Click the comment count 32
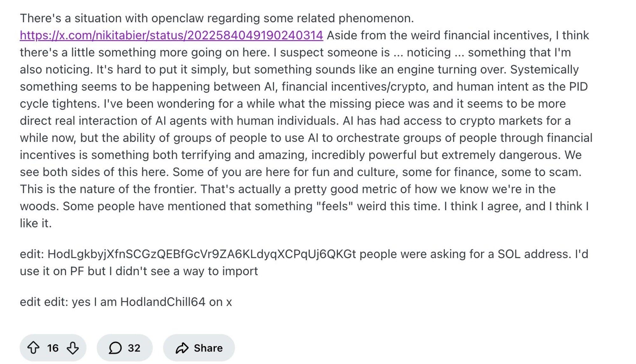636x364 pixels. click(134, 348)
